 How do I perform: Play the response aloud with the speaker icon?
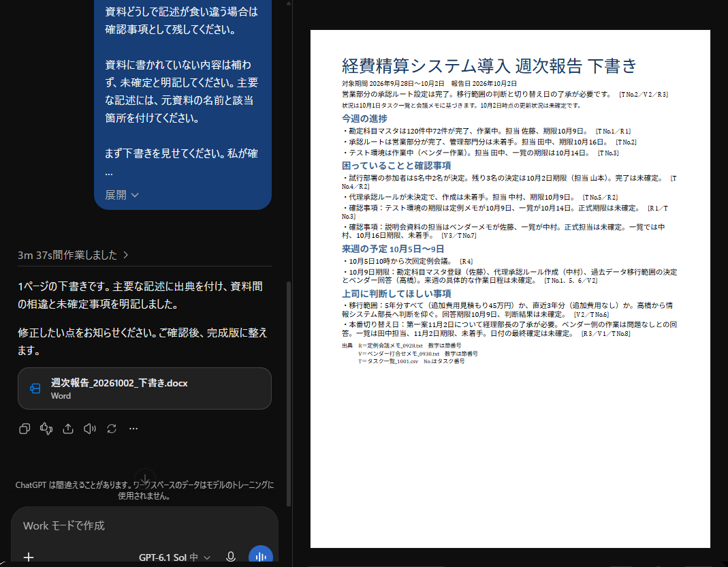point(90,429)
